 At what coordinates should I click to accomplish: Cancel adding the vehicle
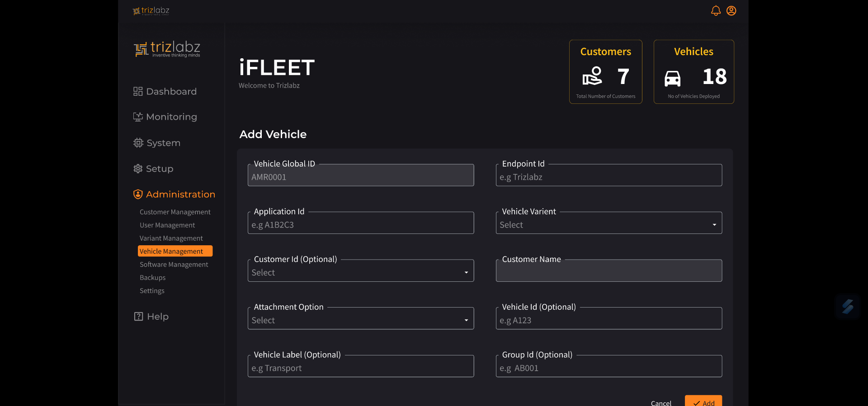click(x=661, y=403)
